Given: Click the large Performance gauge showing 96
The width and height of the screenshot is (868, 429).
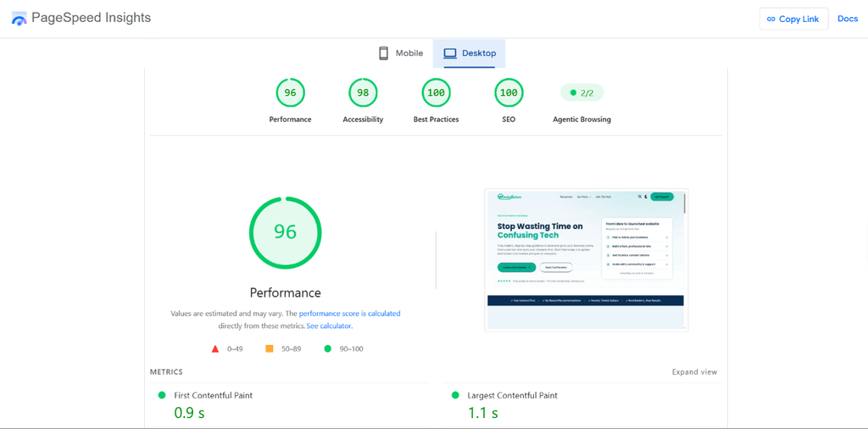Looking at the screenshot, I should pos(285,232).
